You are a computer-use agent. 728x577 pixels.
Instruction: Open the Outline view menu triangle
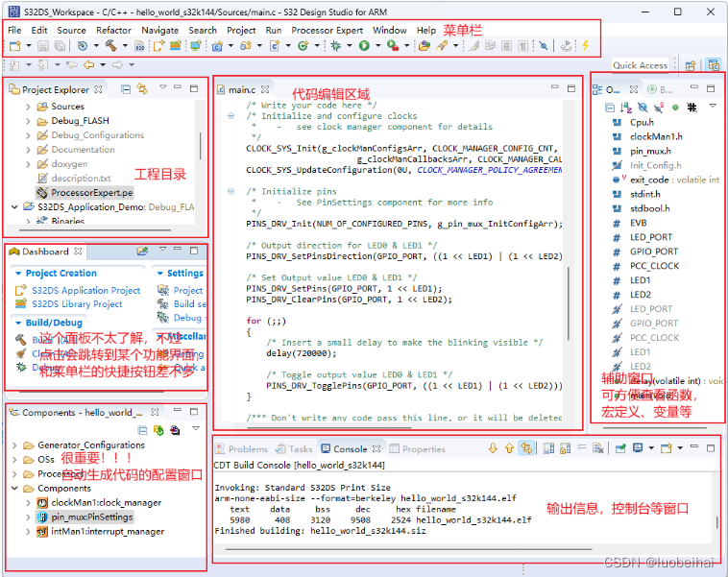coord(713,107)
